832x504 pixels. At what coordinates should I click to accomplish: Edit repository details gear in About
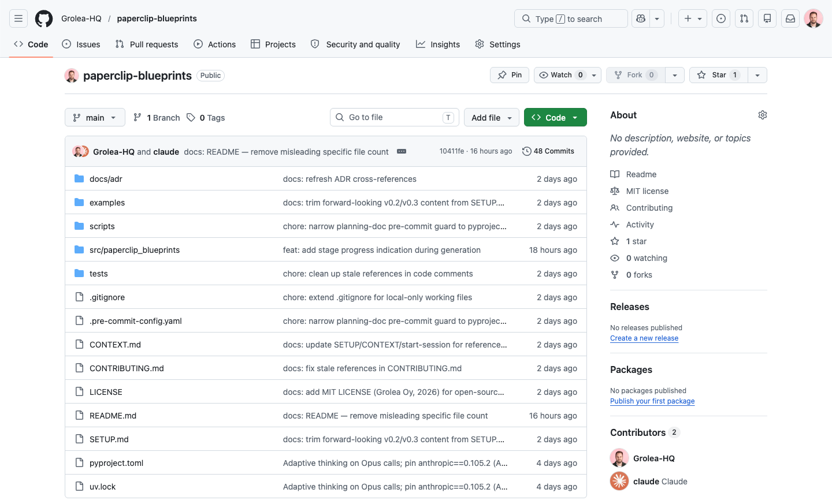763,115
